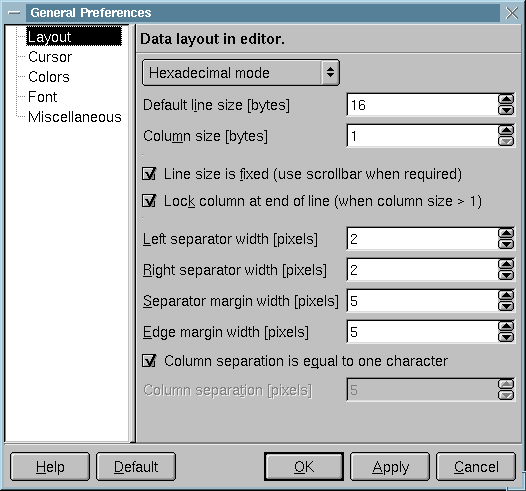Open the Miscellaneous preferences page
This screenshot has width=526, height=491.
[74, 117]
